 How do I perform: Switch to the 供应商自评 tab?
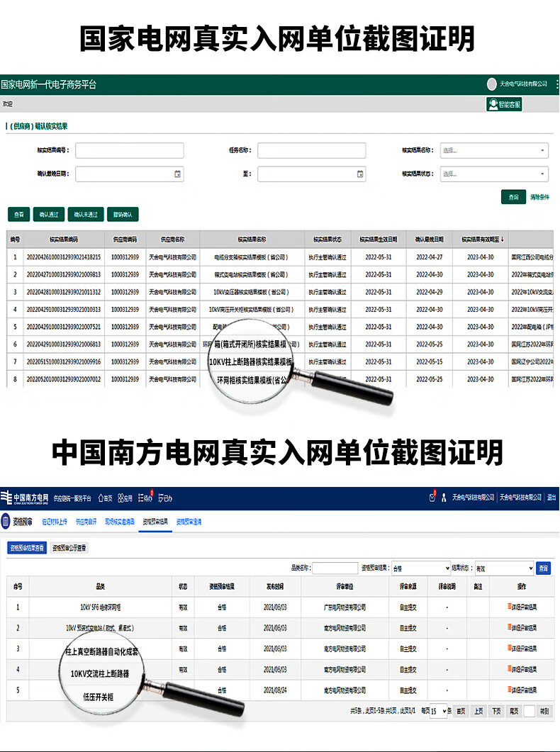(x=86, y=522)
